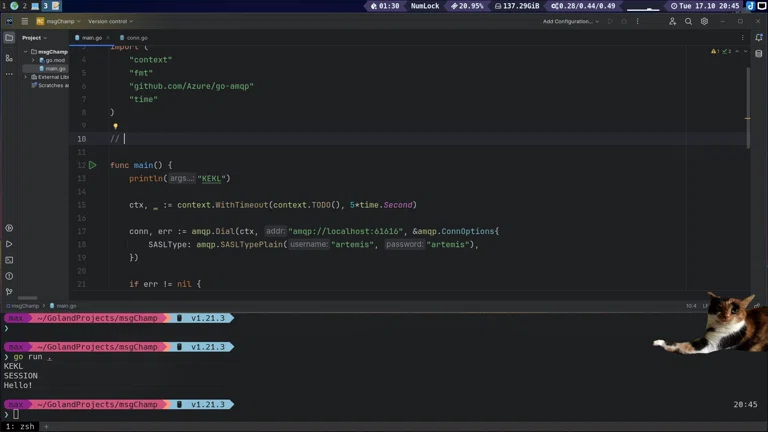Click the run gutter icon beside func main
The image size is (768, 432).
[93, 165]
